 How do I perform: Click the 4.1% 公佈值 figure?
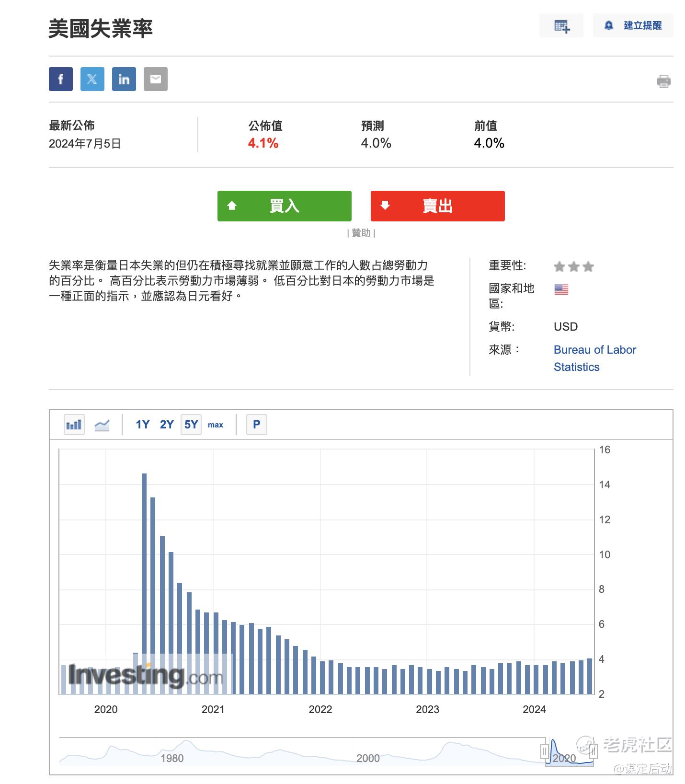coord(263,143)
